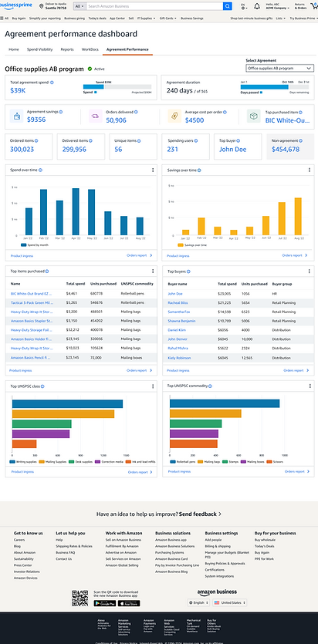Open the Spend over time kebab menu
This screenshot has height=644, width=318.
pyautogui.click(x=153, y=170)
